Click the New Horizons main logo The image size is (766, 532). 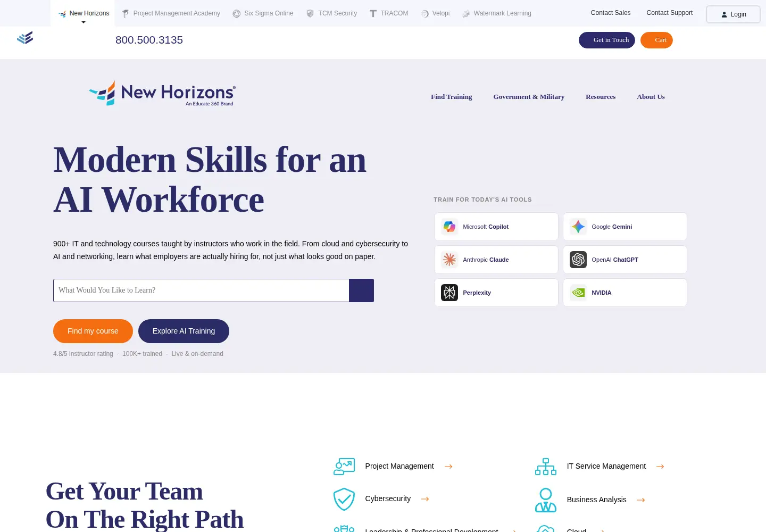[x=162, y=93]
